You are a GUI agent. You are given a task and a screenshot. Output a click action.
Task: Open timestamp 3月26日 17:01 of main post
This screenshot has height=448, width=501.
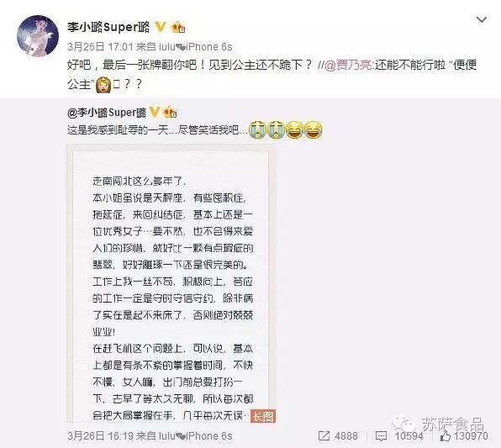click(x=100, y=47)
